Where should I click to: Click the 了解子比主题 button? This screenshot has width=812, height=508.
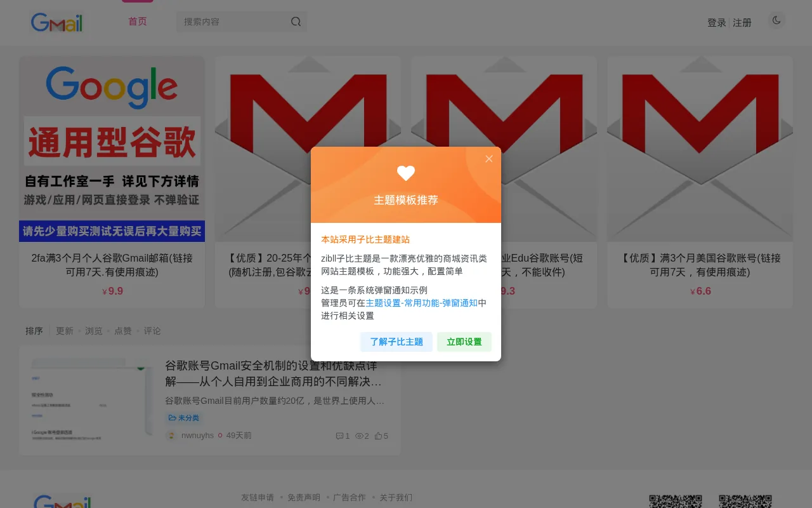point(396,342)
